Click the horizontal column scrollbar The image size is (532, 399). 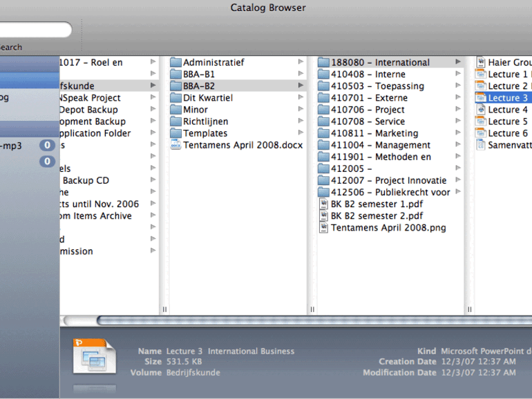[314, 320]
